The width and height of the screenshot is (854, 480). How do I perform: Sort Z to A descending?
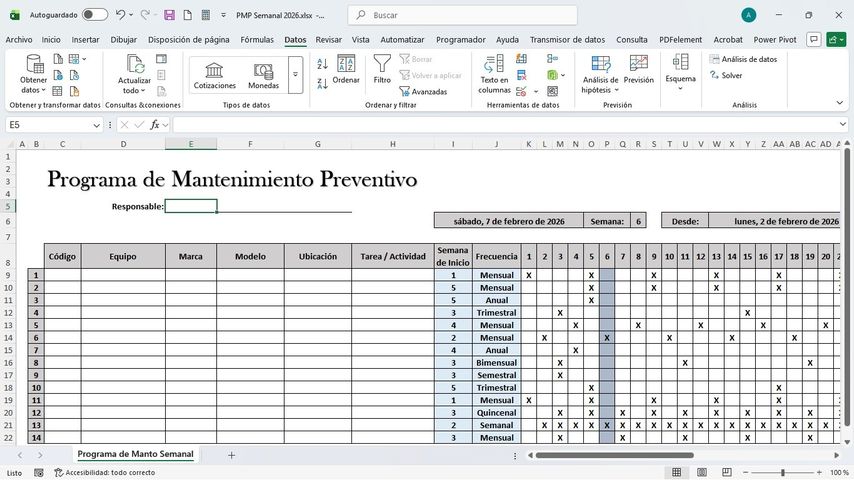click(x=322, y=83)
